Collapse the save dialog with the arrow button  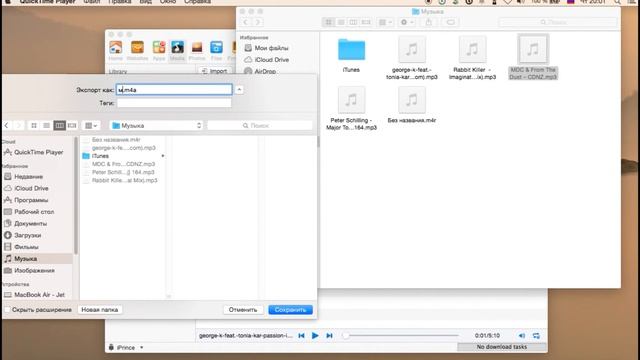(x=239, y=89)
